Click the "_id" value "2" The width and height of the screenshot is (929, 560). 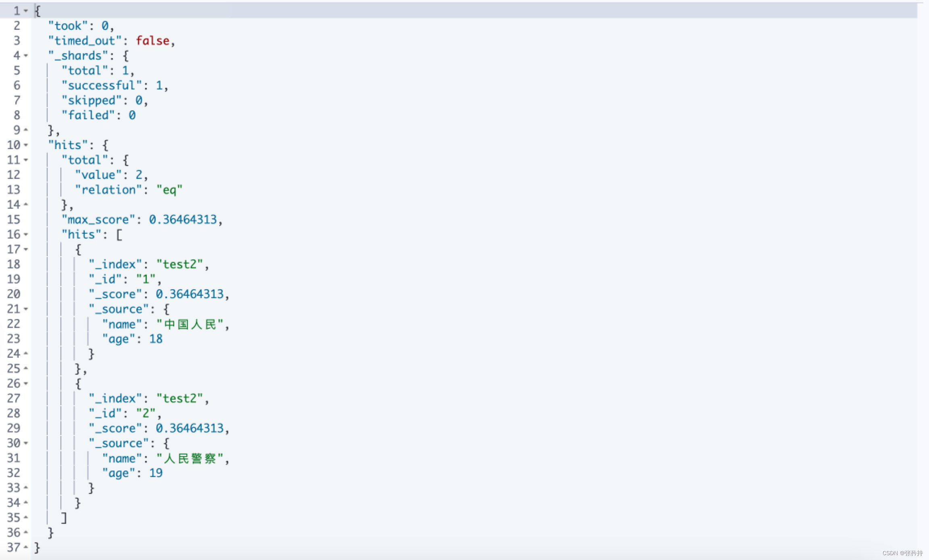point(146,413)
